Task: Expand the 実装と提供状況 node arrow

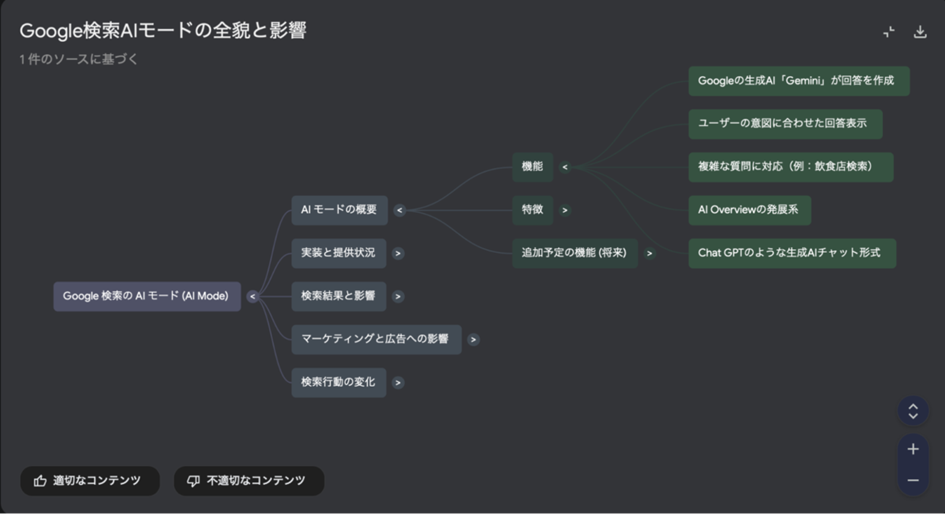Action: point(398,253)
